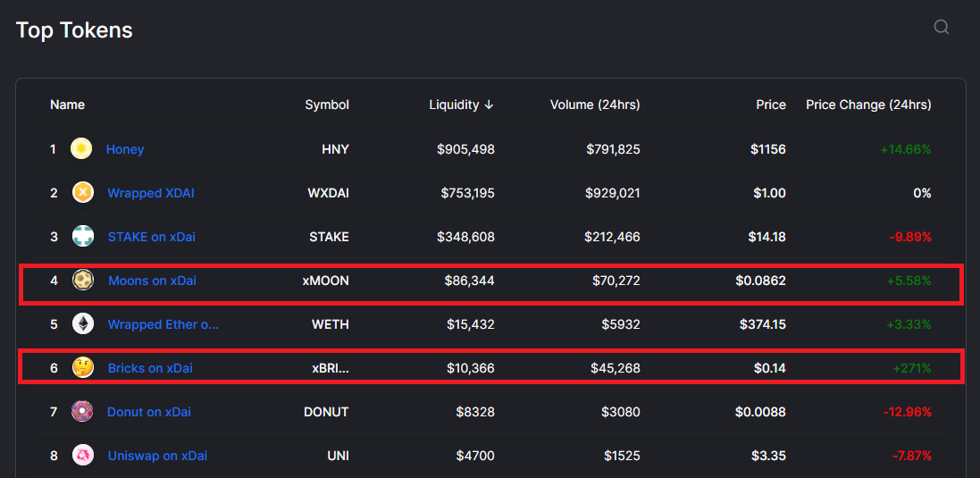Open the Moons on xDai link
The height and width of the screenshot is (478, 980).
coord(152,281)
